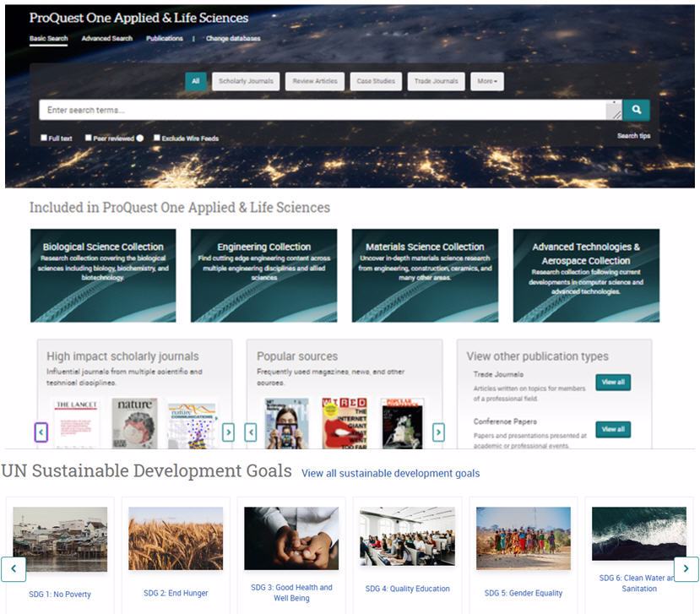Open the Nature journal cover

point(134,424)
